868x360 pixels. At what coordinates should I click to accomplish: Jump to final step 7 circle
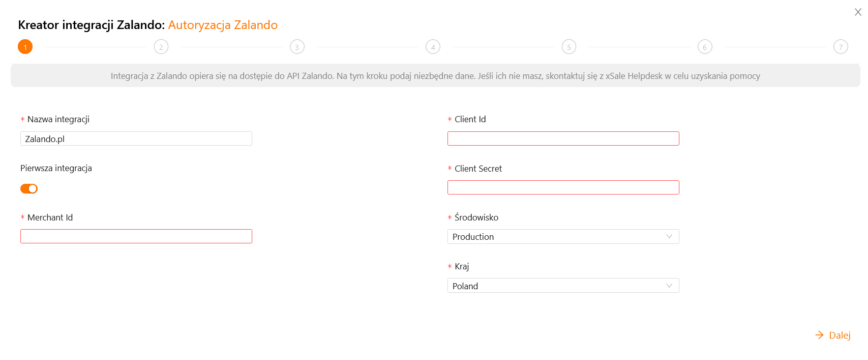point(841,47)
